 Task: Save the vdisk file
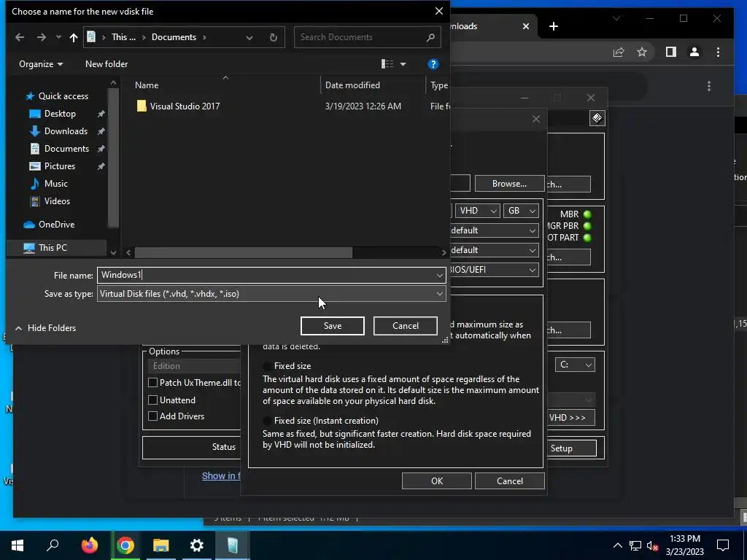(333, 326)
